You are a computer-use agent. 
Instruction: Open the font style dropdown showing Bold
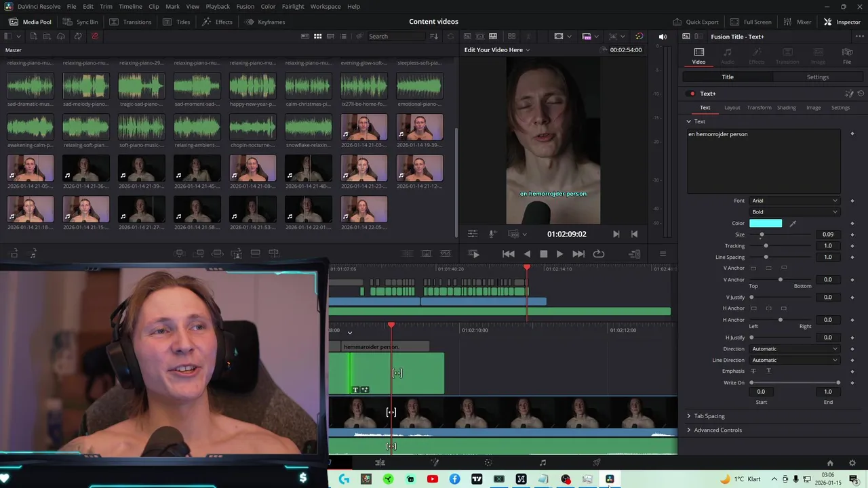tap(793, 211)
